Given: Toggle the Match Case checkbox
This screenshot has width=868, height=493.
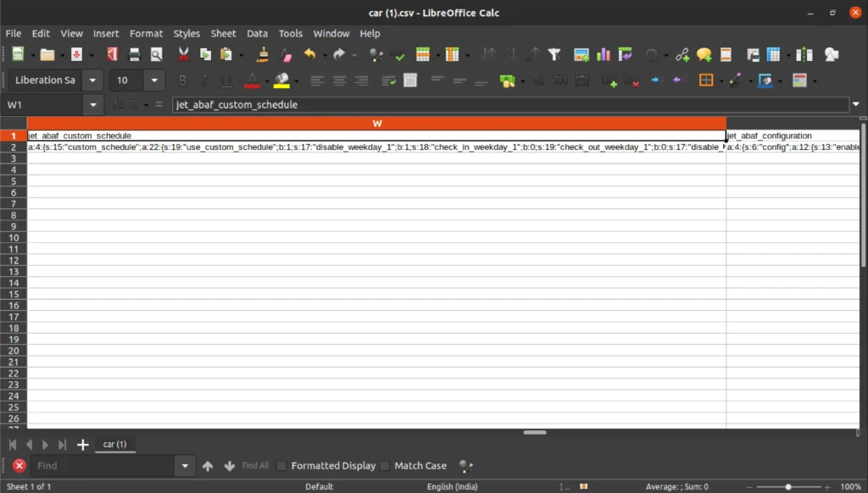Looking at the screenshot, I should coord(385,466).
